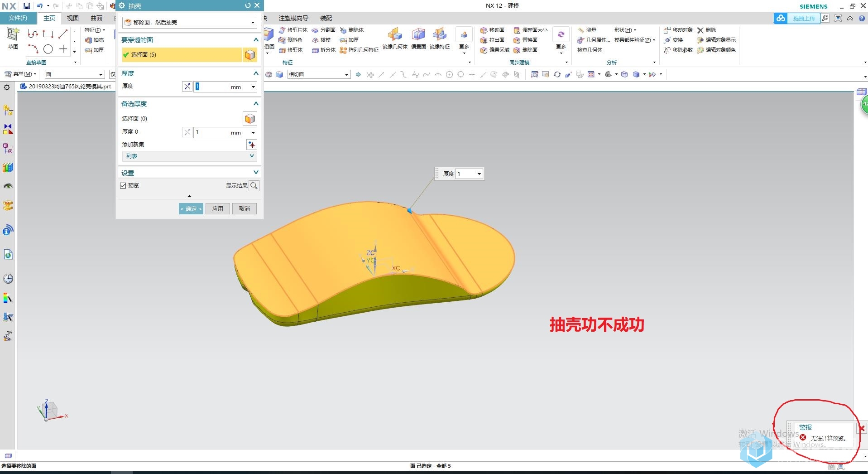Reset the 抽壳 dialog with reset icon
Viewport: 868px width, 474px height.
click(247, 6)
